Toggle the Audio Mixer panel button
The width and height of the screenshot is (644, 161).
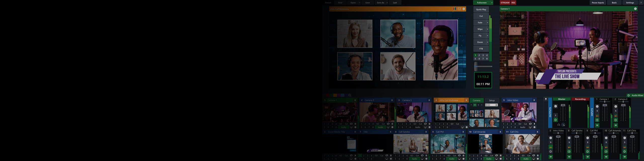click(635, 95)
